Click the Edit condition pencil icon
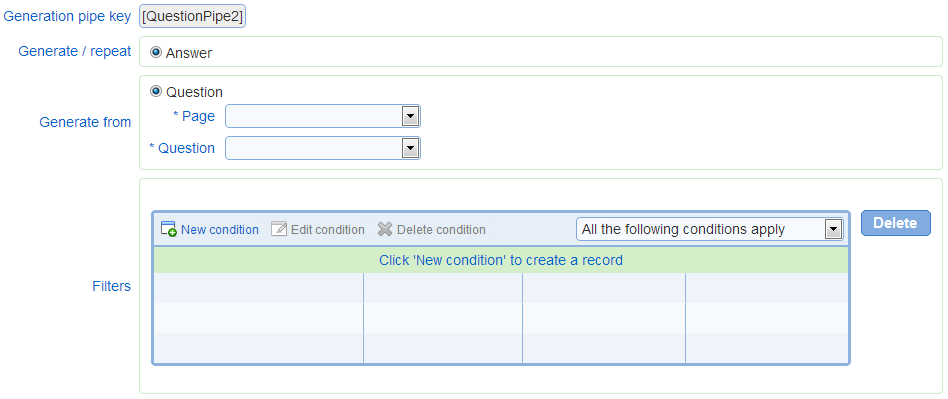948x399 pixels. 279,229
